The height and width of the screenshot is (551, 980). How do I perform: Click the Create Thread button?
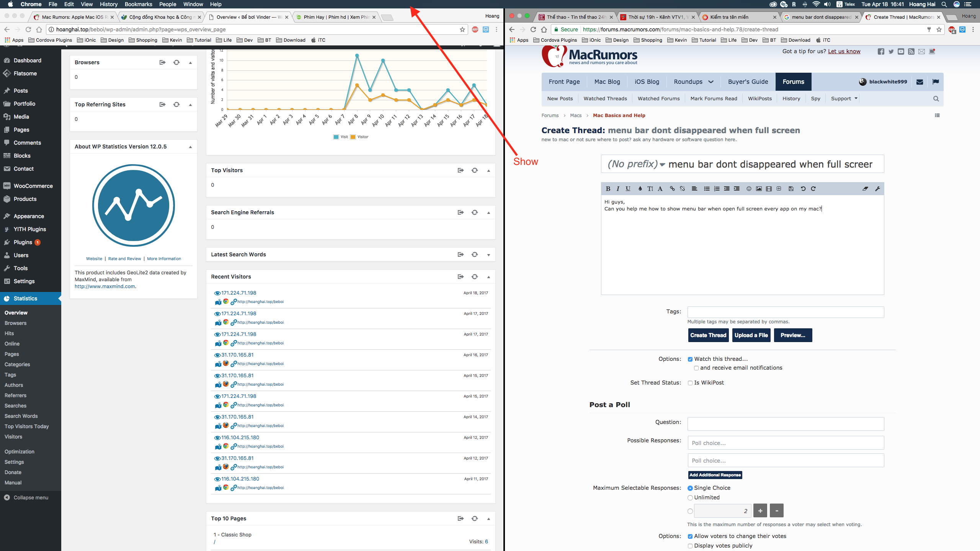pos(708,335)
